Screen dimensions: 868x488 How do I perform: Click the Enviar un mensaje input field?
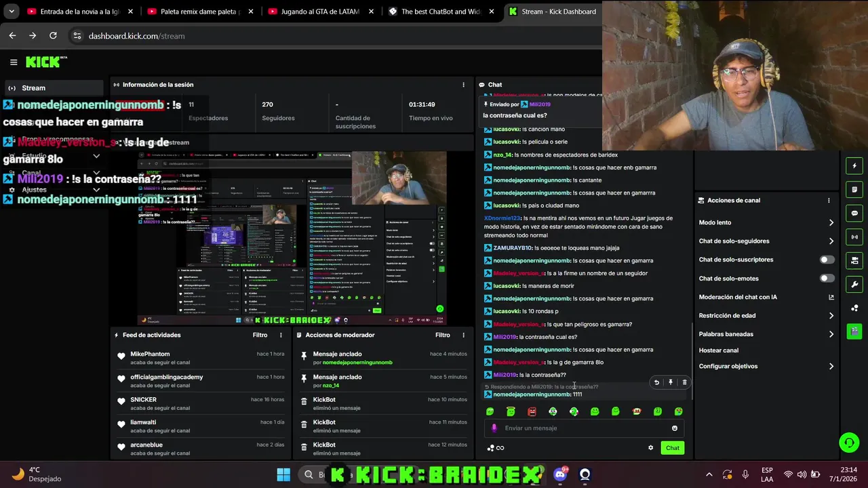click(x=585, y=428)
